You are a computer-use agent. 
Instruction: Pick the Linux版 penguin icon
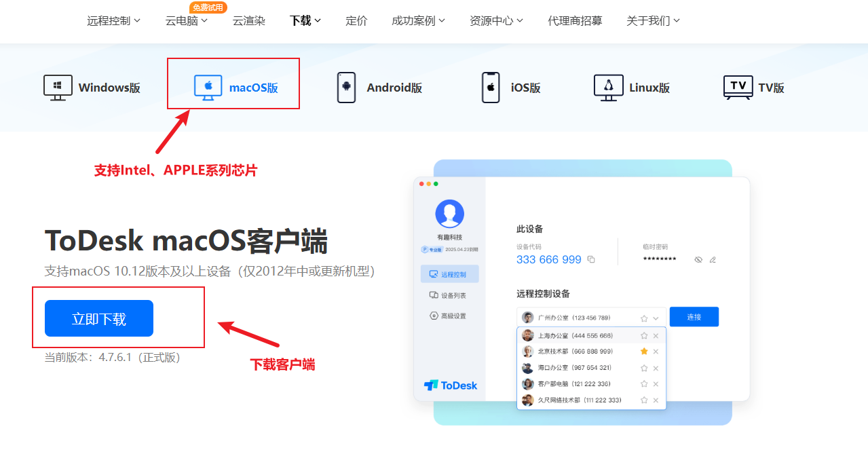608,88
